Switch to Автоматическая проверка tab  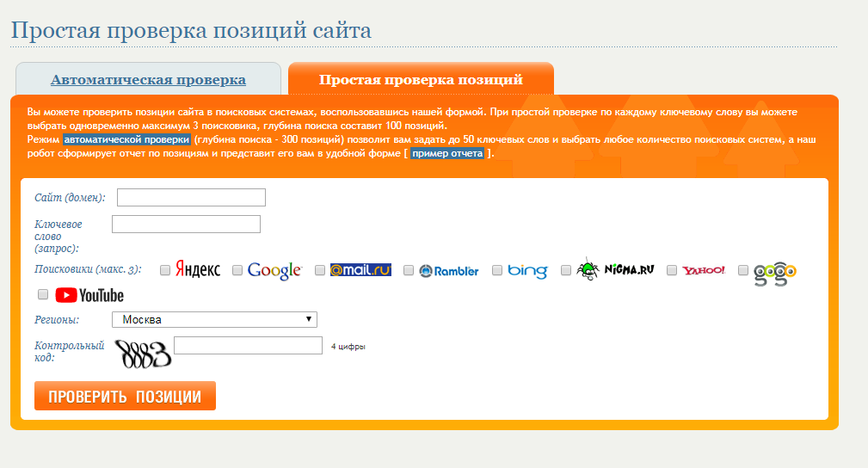148,80
